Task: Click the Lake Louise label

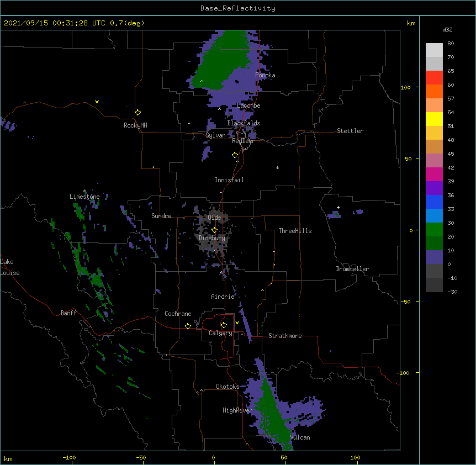Action: [x=10, y=267]
